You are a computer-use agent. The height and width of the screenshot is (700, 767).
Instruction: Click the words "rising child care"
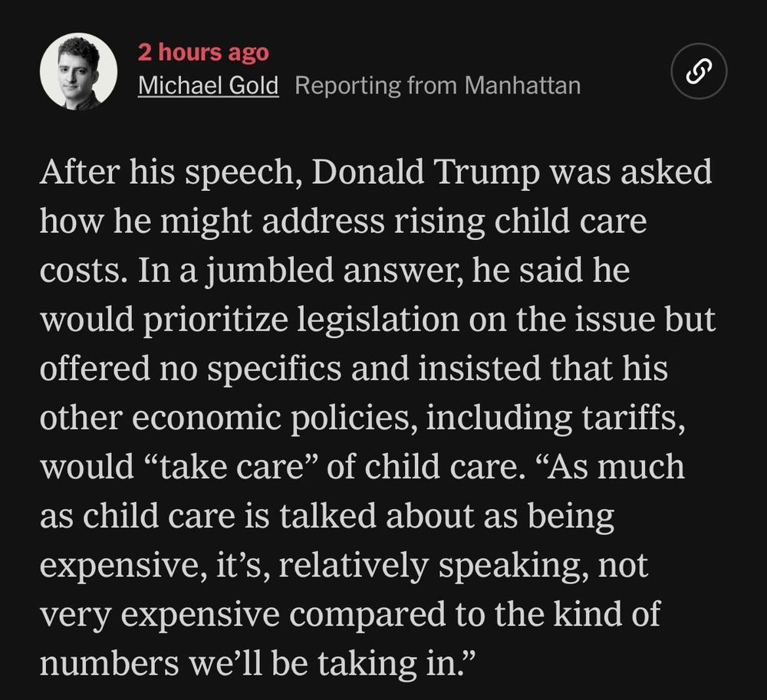(521, 221)
